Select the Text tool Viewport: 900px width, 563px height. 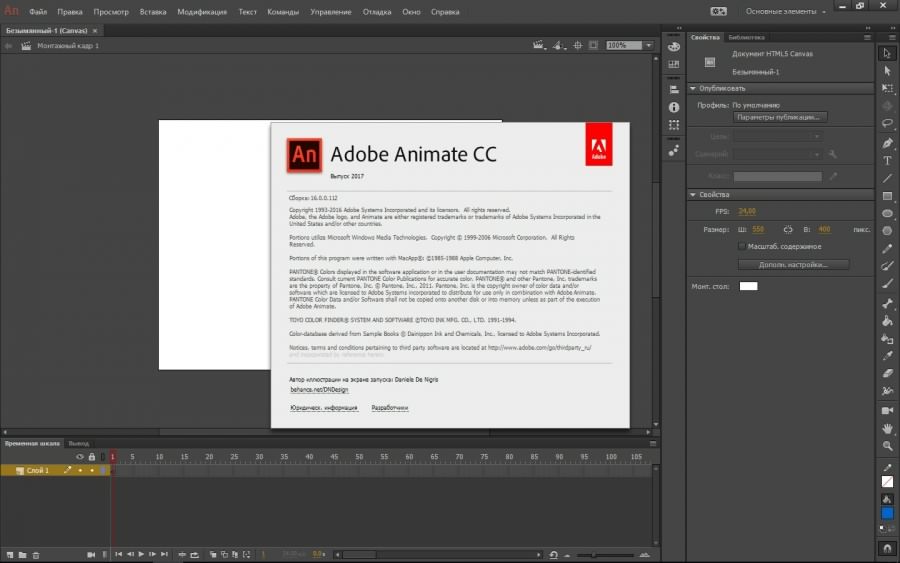[887, 160]
